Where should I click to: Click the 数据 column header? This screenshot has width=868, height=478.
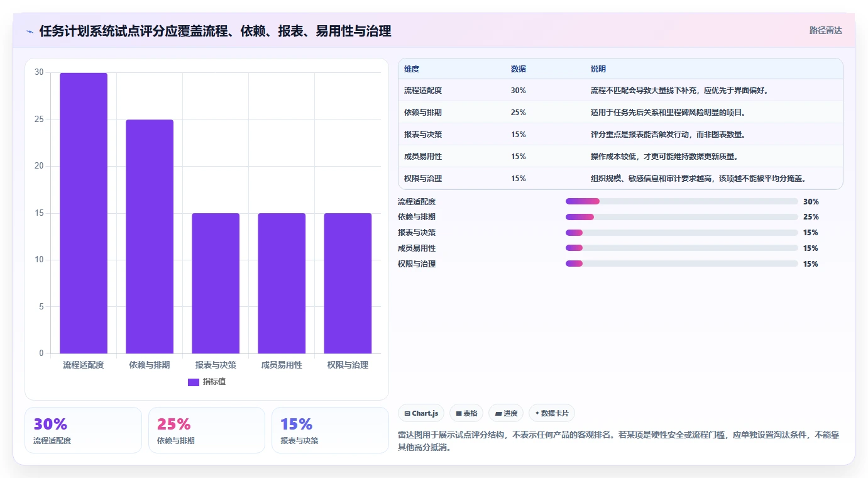click(x=519, y=69)
